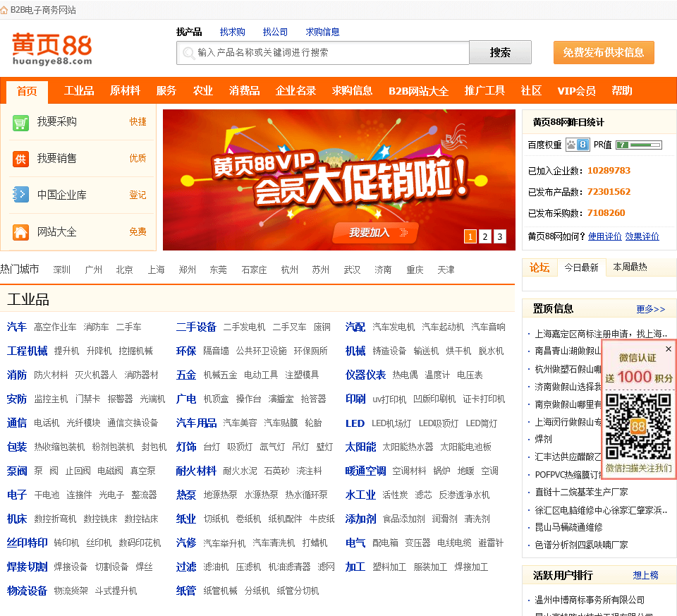Select the 求购信息 search tab
Screen dimensions: 677x616
tap(322, 32)
